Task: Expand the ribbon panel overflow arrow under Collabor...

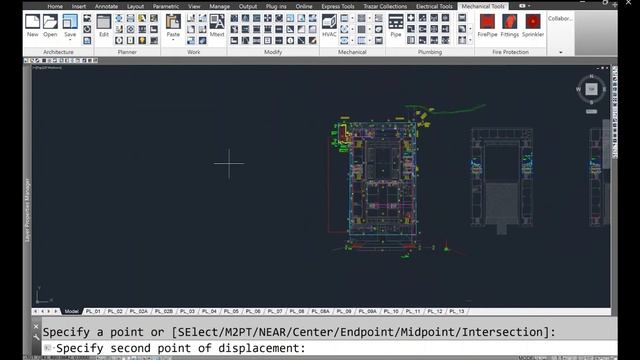Action: click(560, 52)
